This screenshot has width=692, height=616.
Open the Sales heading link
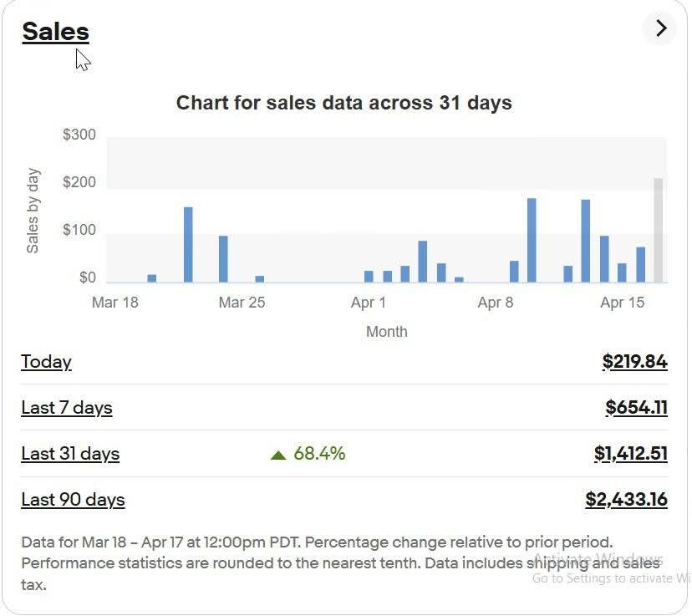pyautogui.click(x=56, y=32)
